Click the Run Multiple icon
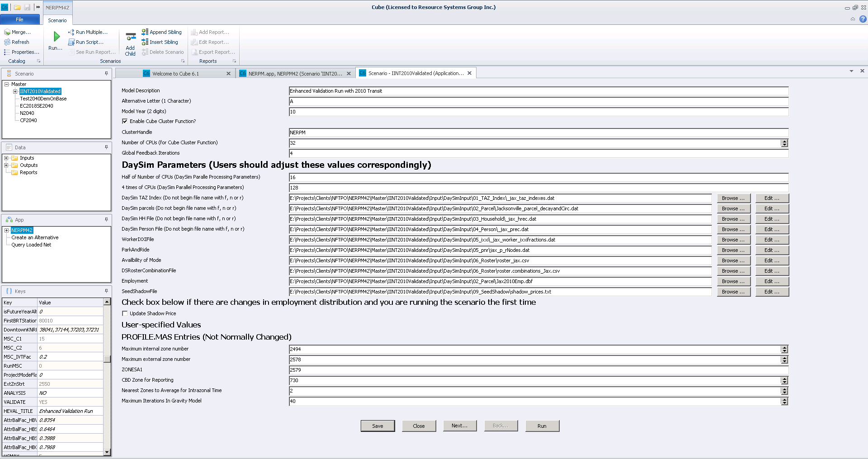 pyautogui.click(x=71, y=32)
